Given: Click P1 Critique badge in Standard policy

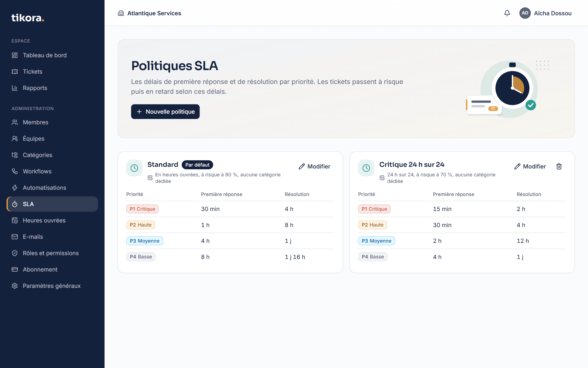Looking at the screenshot, I should click(x=142, y=209).
